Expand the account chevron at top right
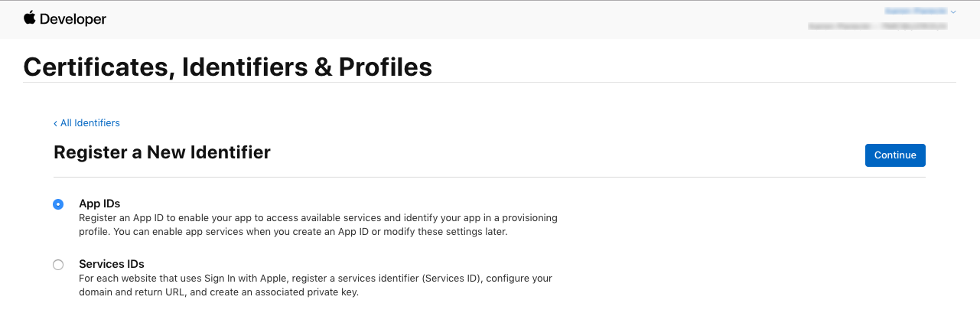The height and width of the screenshot is (313, 980). (953, 12)
